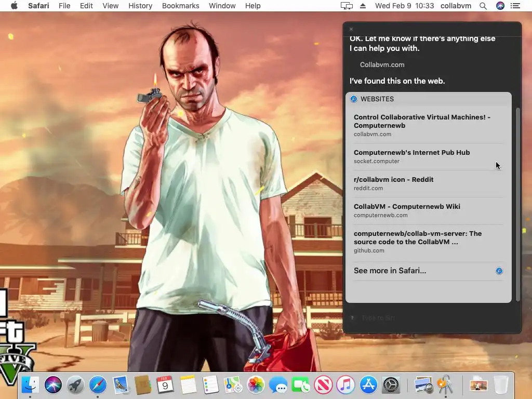Click the eject icon in menu bar
The width and height of the screenshot is (532, 399).
click(x=363, y=6)
